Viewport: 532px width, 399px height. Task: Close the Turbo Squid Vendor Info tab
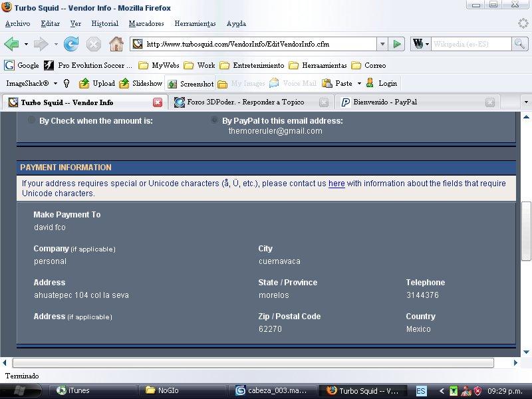click(x=158, y=102)
